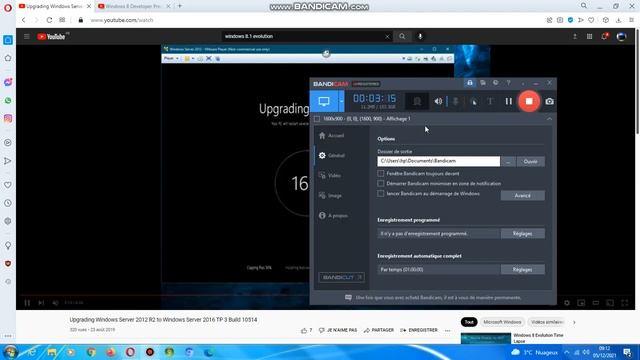Pause the YouTube video
Screen dimensions: 640x360
click(27, 303)
